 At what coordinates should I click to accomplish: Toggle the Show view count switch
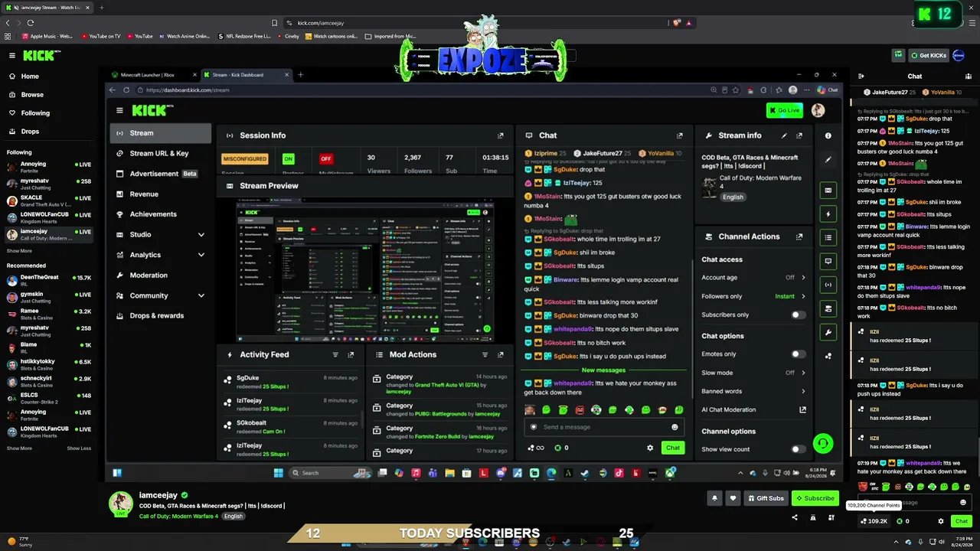point(798,449)
